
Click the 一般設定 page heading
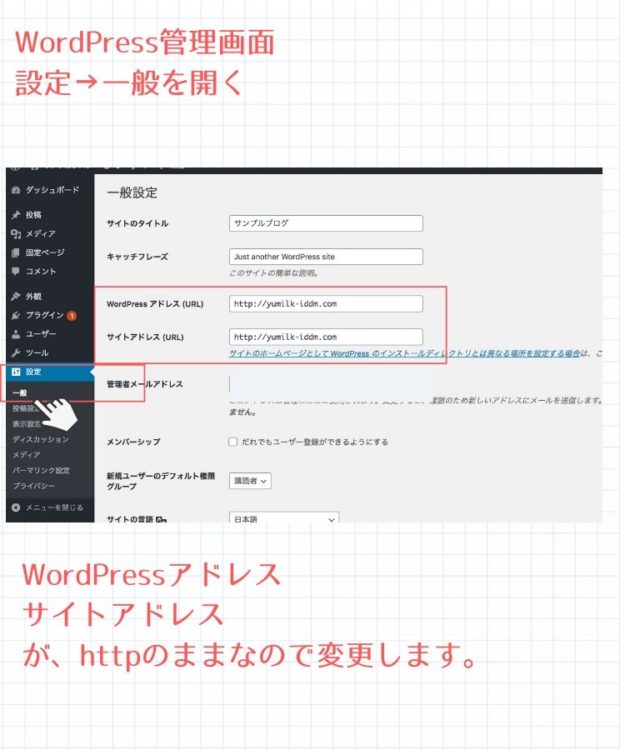tap(132, 193)
